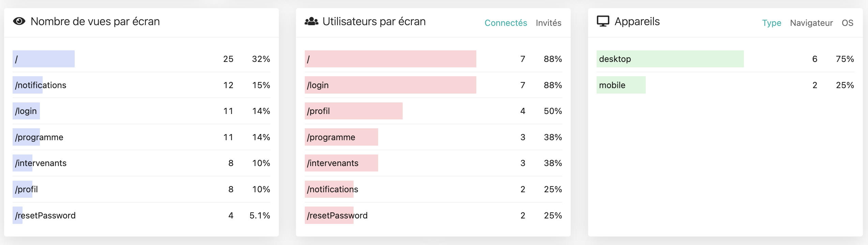
Task: Click the monitor icon beside Appareils
Action: coord(603,21)
